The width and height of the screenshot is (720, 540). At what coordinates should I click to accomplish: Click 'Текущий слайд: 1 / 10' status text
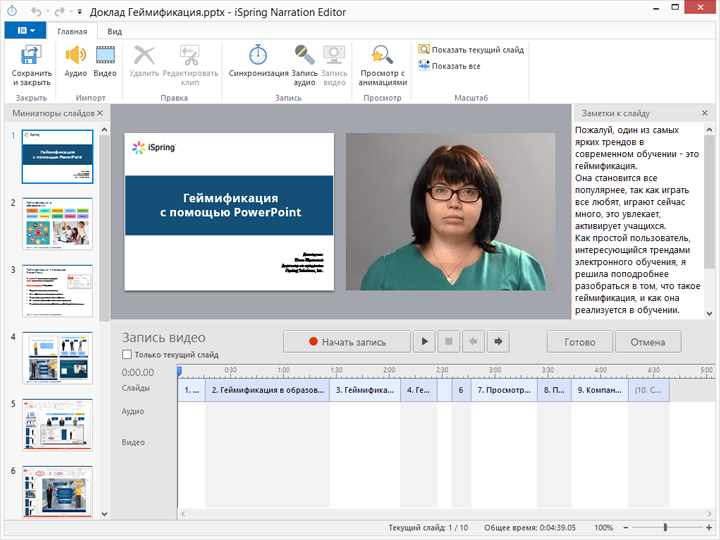tap(428, 528)
